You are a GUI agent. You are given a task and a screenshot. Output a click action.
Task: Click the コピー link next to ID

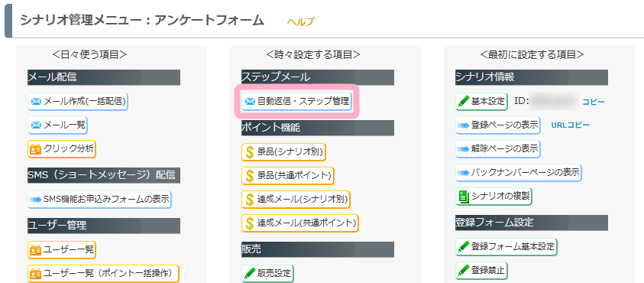tap(594, 102)
